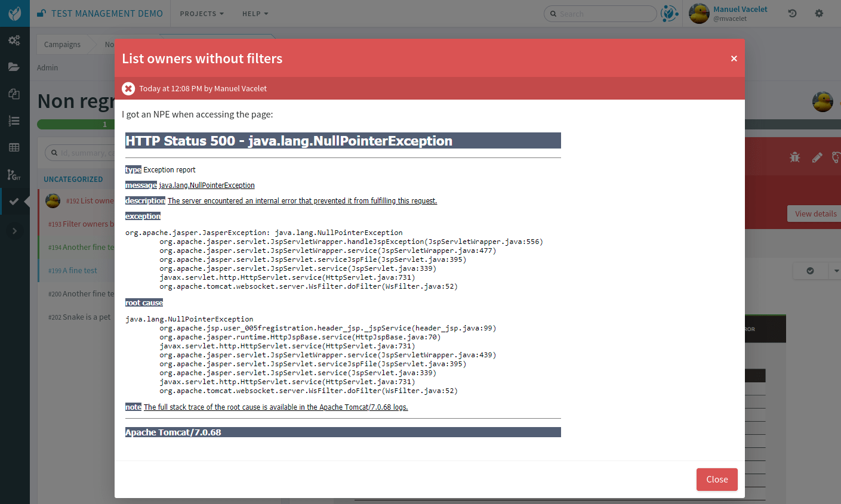This screenshot has height=504, width=841.
Task: Open the Git service in sidebar
Action: 14,175
